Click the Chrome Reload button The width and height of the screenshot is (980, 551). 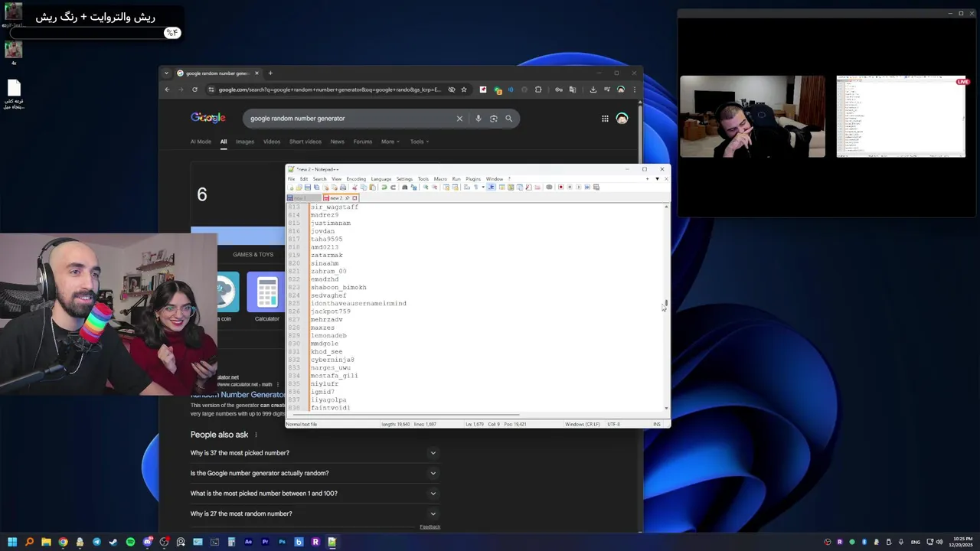[194, 90]
